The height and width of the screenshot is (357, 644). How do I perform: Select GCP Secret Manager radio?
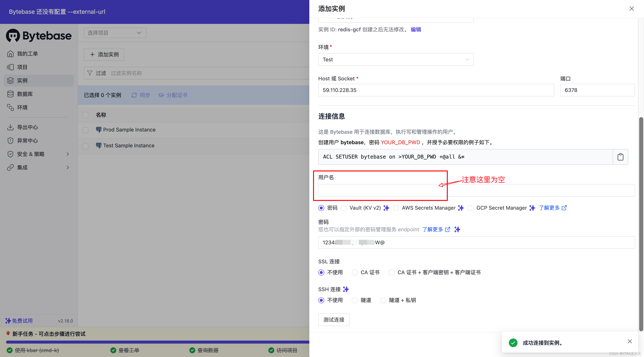pyautogui.click(x=471, y=208)
